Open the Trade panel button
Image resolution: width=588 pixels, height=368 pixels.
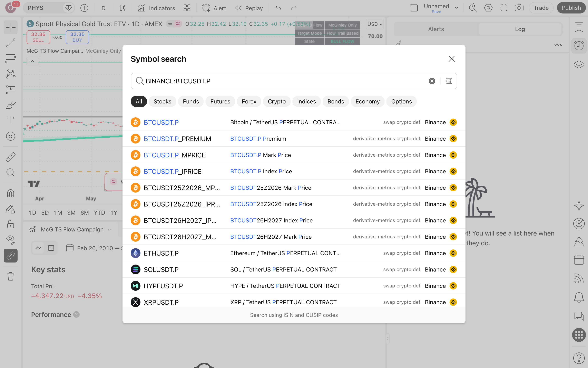pos(541,8)
